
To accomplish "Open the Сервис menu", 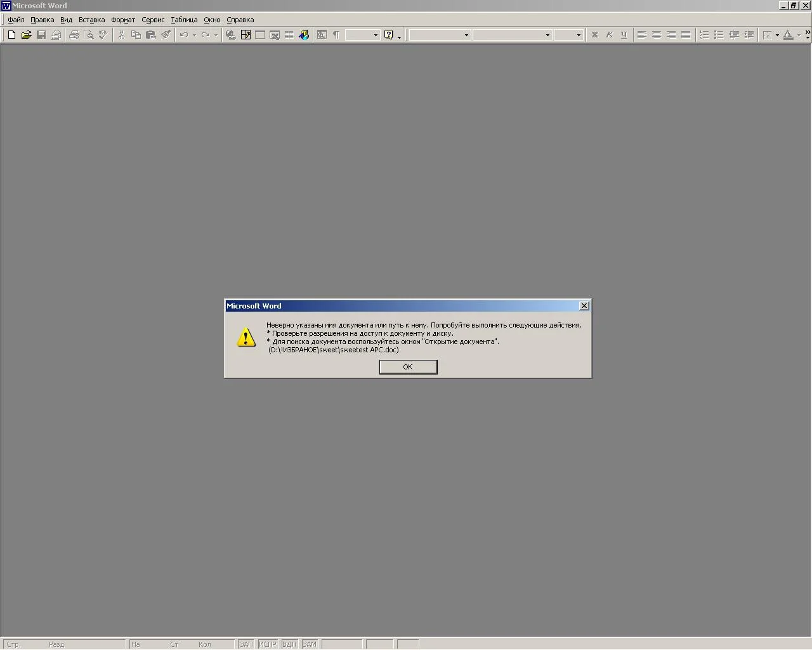I will [153, 20].
